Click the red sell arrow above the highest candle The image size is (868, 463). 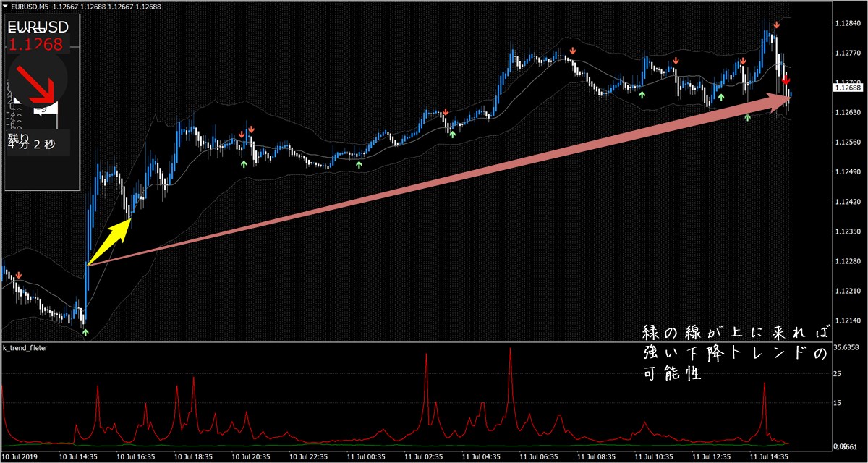click(x=776, y=25)
